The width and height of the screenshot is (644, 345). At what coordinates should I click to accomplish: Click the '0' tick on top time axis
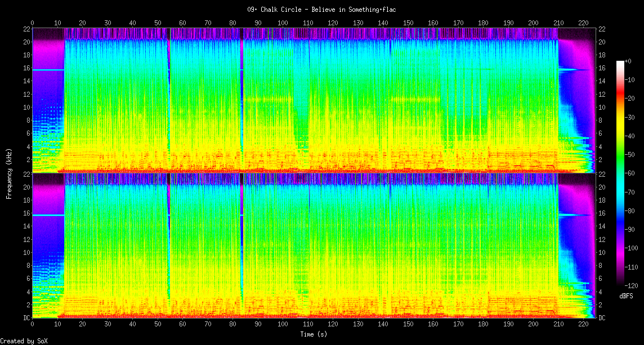(33, 23)
